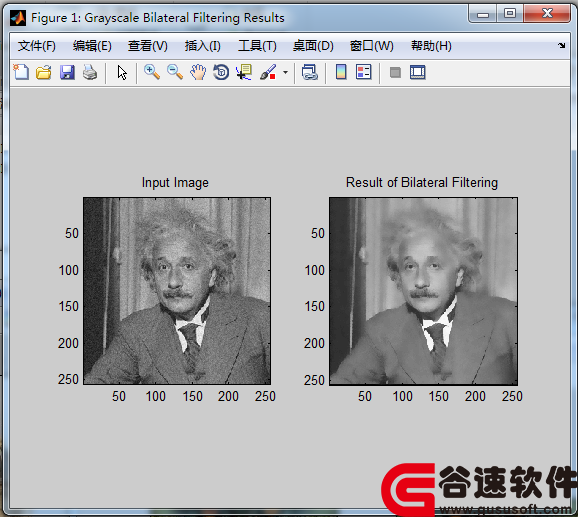Viewport: 578px width, 517px height.
Task: Save the figure with the floppy disk icon
Action: (x=67, y=72)
